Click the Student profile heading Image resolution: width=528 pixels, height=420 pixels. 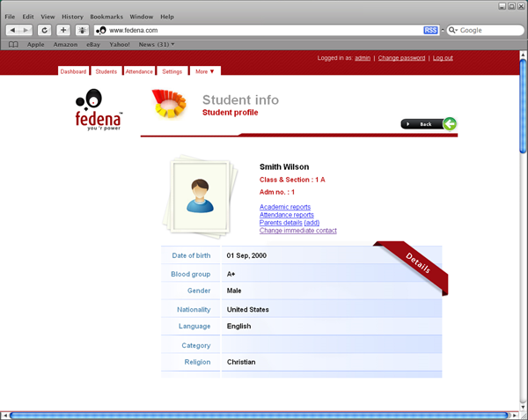coord(231,113)
